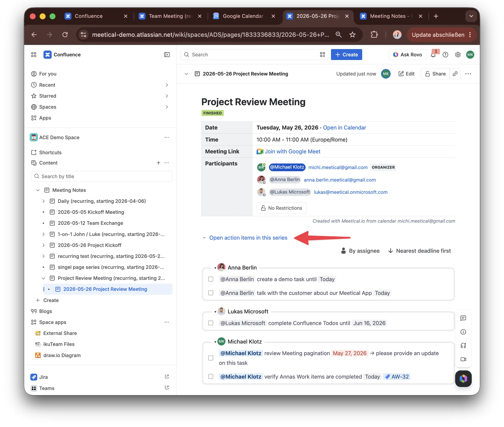Open Space apps more options
The height and width of the screenshot is (427, 504).
(x=167, y=322)
